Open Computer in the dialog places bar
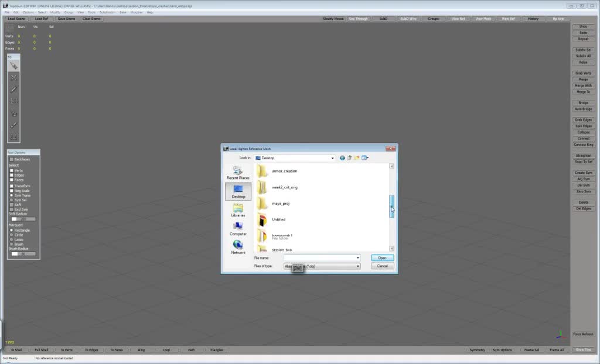 (x=238, y=229)
